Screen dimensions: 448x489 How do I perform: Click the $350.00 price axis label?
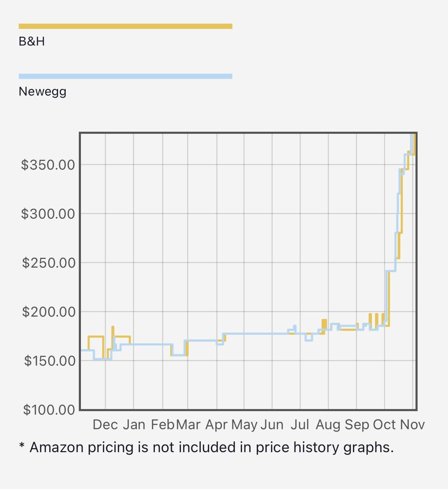48,165
